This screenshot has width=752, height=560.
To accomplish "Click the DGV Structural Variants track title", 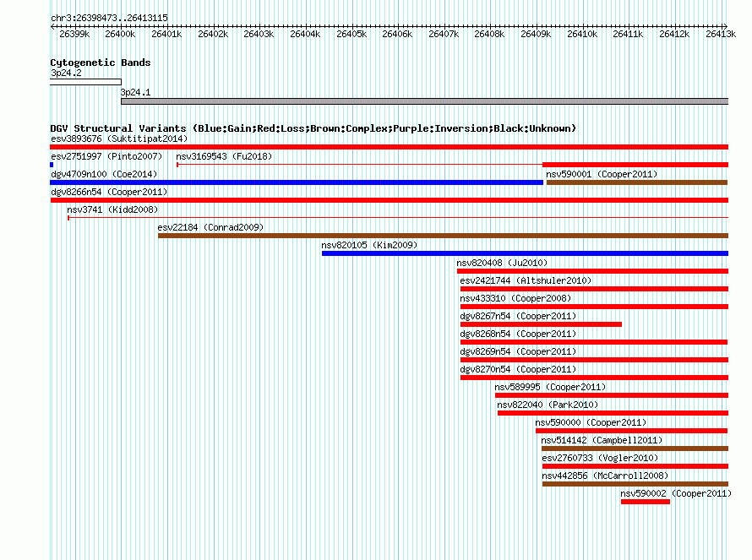I will [313, 128].
